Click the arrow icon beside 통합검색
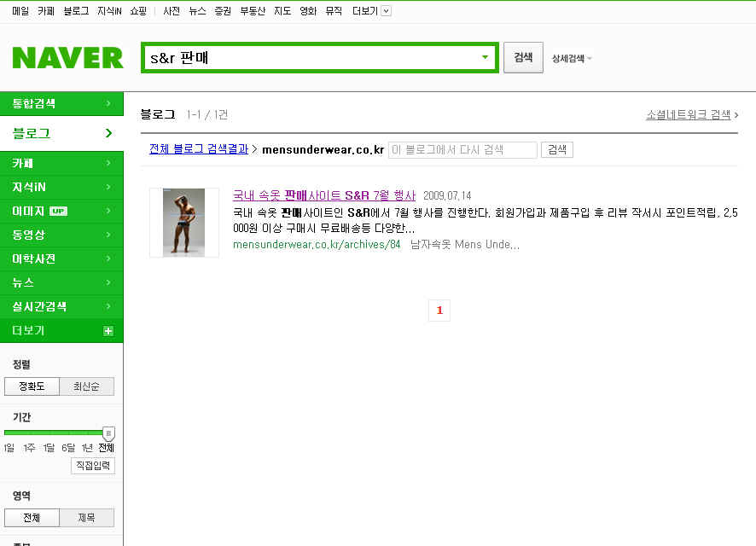This screenshot has width=756, height=546. 108,103
